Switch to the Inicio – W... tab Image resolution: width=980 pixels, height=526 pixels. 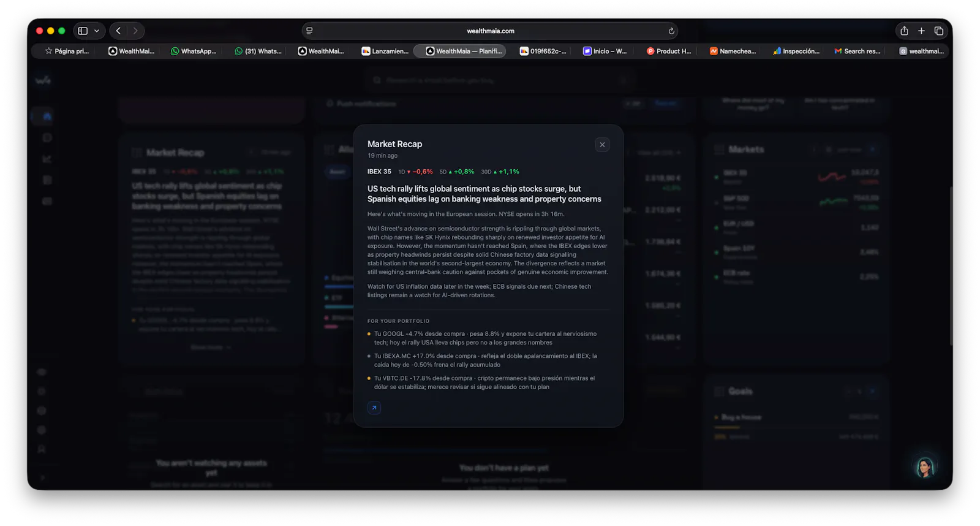click(x=605, y=51)
